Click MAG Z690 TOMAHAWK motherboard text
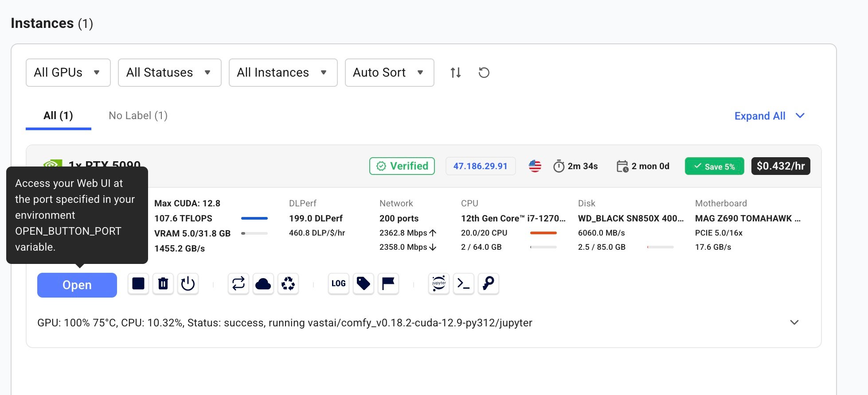The image size is (868, 395). tap(748, 218)
